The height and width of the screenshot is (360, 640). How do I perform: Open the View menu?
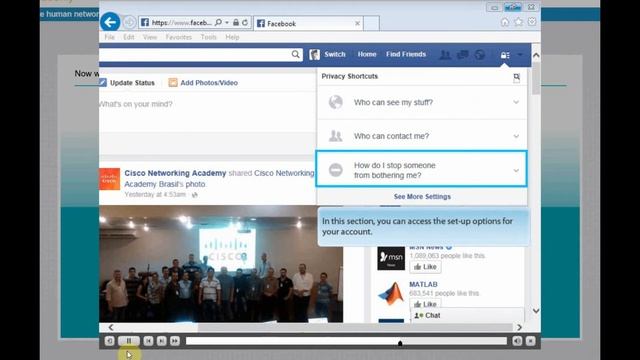150,37
